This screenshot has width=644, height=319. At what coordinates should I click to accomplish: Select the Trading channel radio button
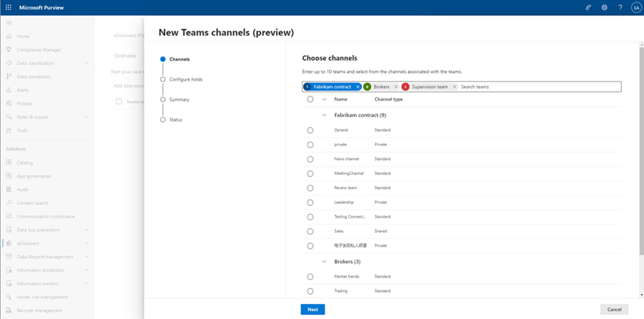(x=310, y=291)
